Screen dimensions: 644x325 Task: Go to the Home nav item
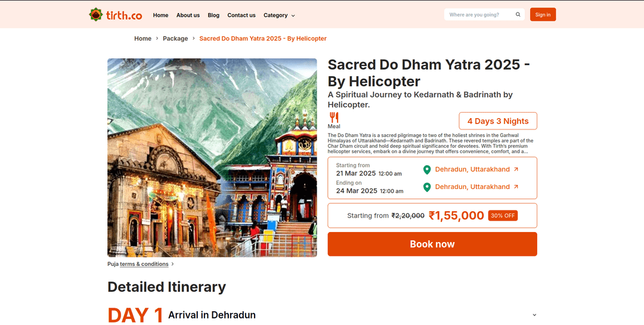tap(160, 15)
